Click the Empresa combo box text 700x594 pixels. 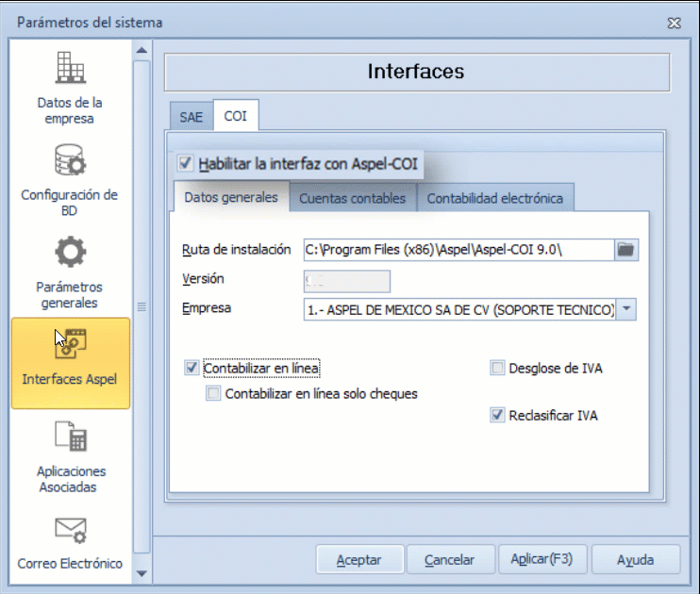click(x=459, y=309)
